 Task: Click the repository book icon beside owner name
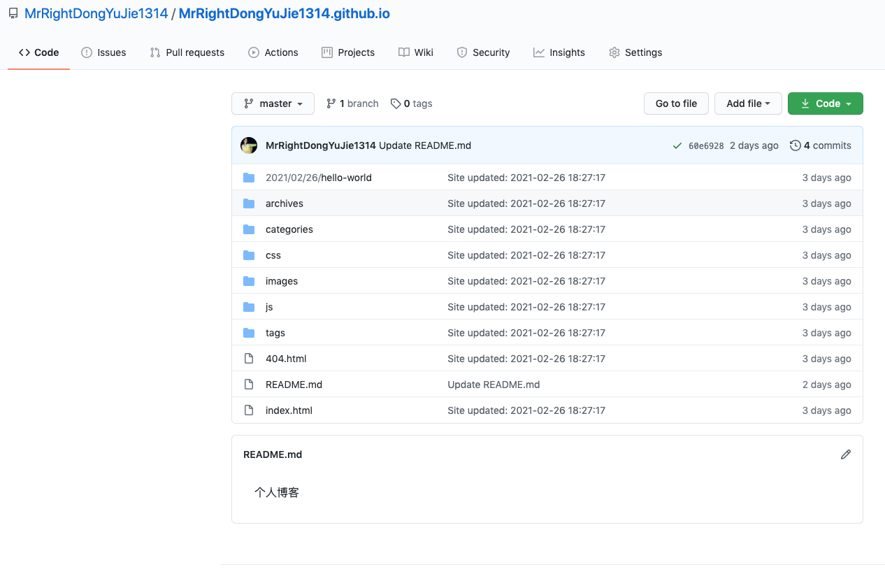[13, 13]
